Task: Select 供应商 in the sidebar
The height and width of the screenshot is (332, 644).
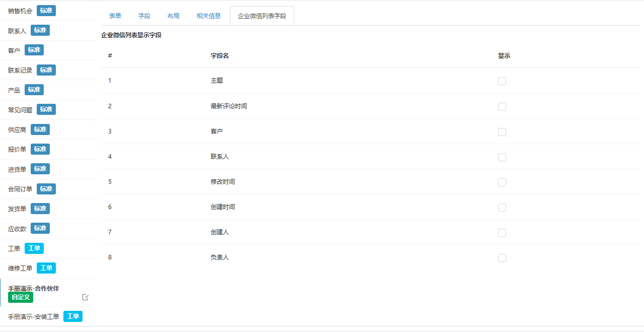Action: [x=17, y=129]
